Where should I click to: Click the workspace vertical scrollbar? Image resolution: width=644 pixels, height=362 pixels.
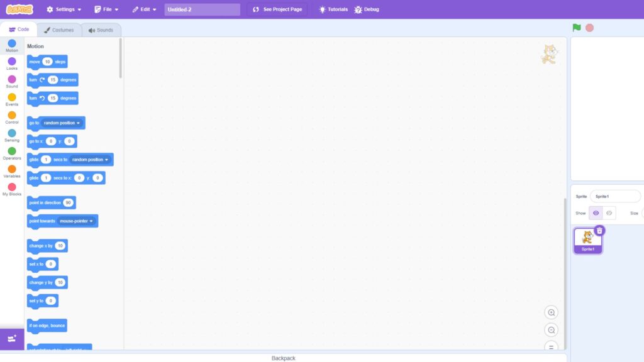[x=565, y=273]
